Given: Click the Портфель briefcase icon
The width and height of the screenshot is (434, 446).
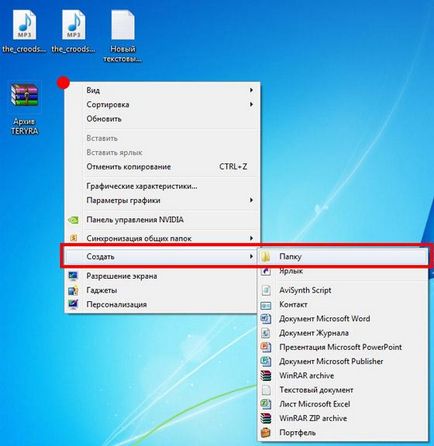Looking at the screenshot, I should pos(266,432).
